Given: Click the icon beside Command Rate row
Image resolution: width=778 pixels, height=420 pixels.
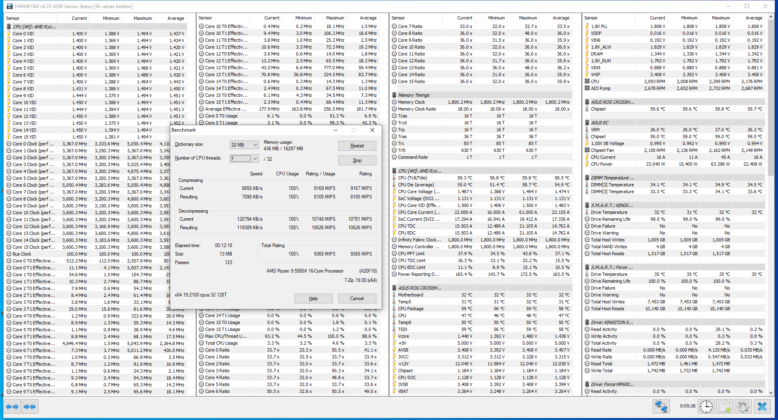Looking at the screenshot, I should pyautogui.click(x=394, y=157).
